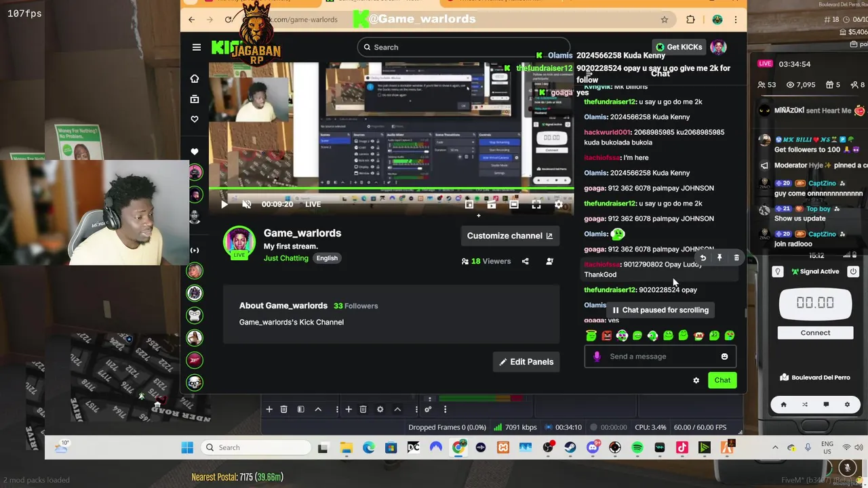Open chat settings gear
Screen dimensions: 868x488
(x=696, y=380)
